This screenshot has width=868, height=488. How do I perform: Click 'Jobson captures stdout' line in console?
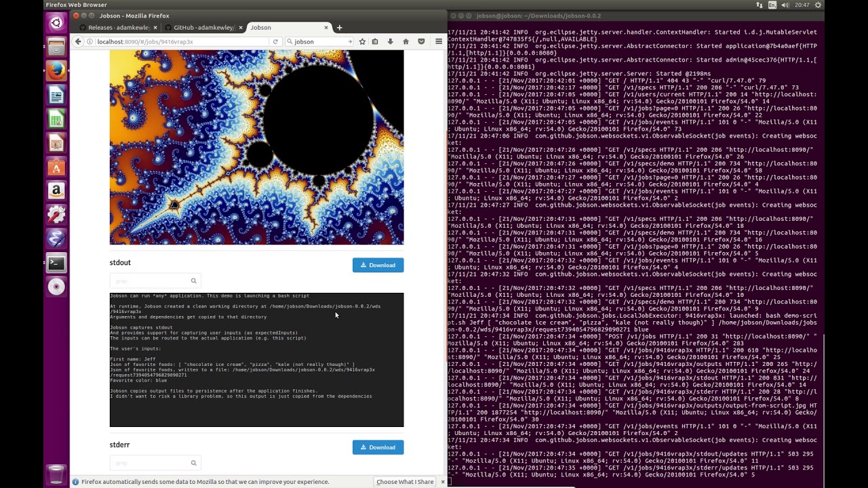pos(141,327)
